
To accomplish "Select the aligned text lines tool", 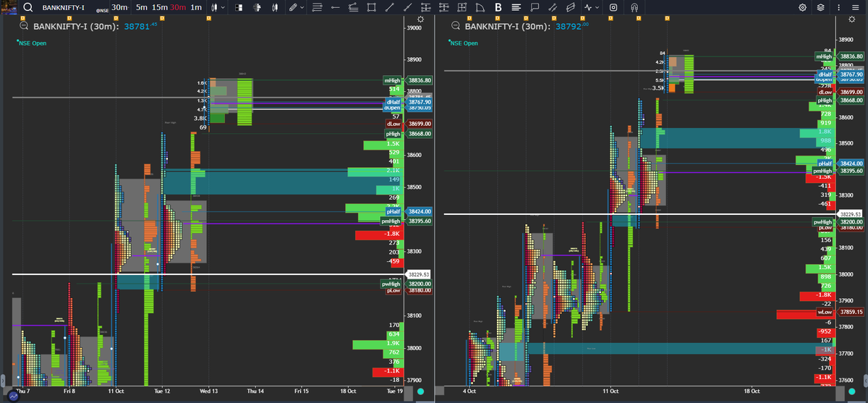I will click(x=516, y=7).
